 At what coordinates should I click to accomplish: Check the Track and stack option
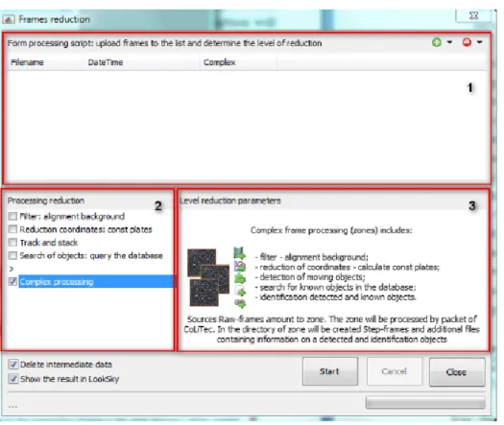[12, 242]
